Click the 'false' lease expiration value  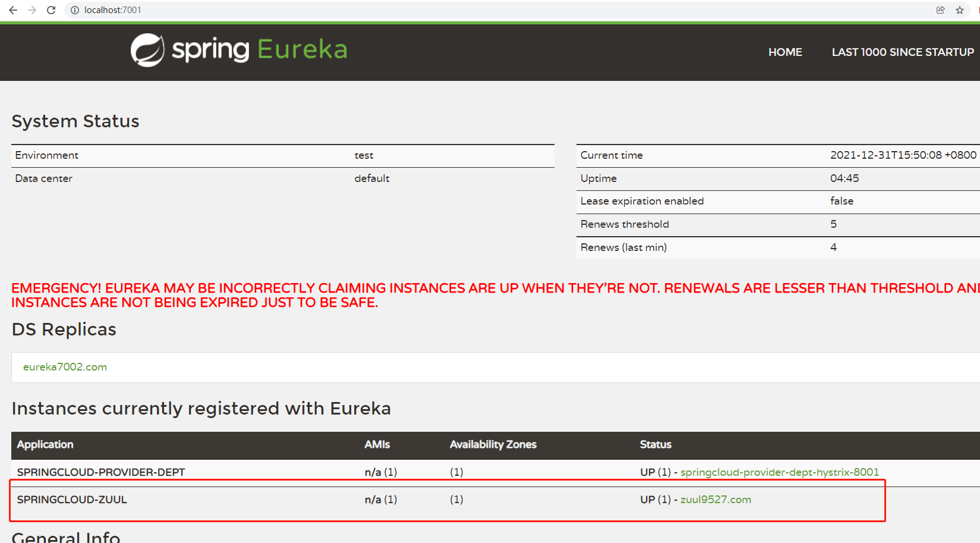tap(842, 201)
